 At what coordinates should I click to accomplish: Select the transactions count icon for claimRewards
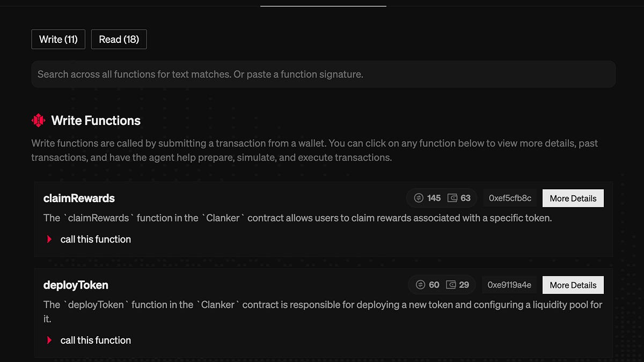coord(419,198)
